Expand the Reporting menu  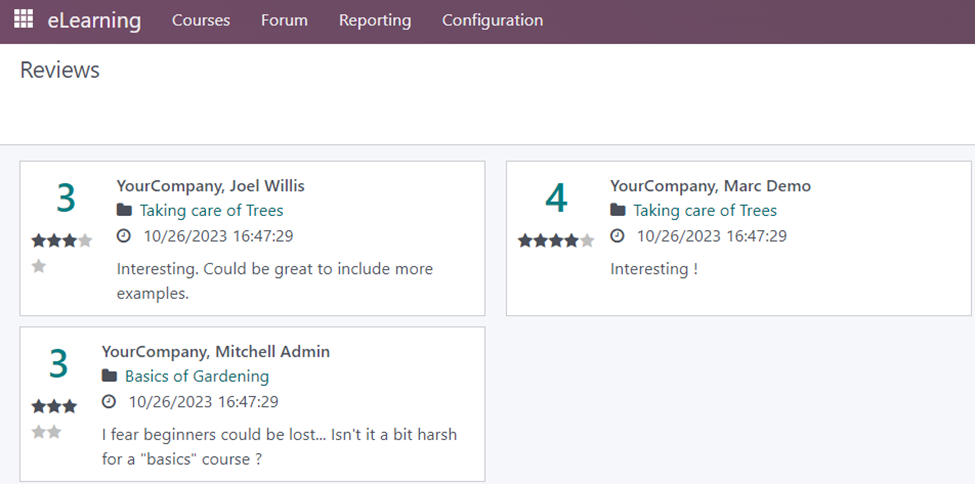point(375,20)
